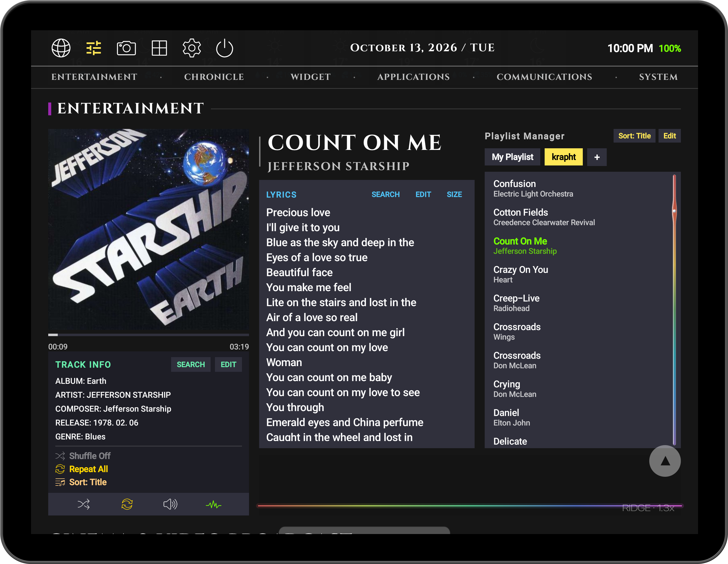The height and width of the screenshot is (564, 728).
Task: Click the Jefferson Starship Earth album cover
Action: coord(148,230)
